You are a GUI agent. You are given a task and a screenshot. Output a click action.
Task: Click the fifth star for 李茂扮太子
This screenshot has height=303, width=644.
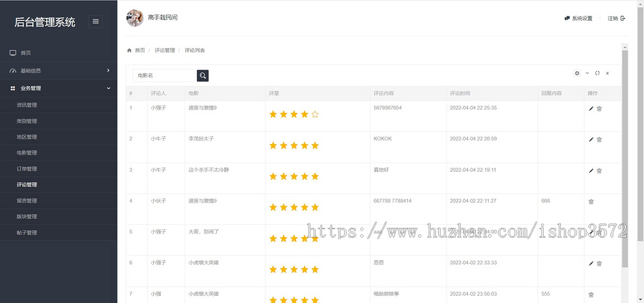pos(315,145)
